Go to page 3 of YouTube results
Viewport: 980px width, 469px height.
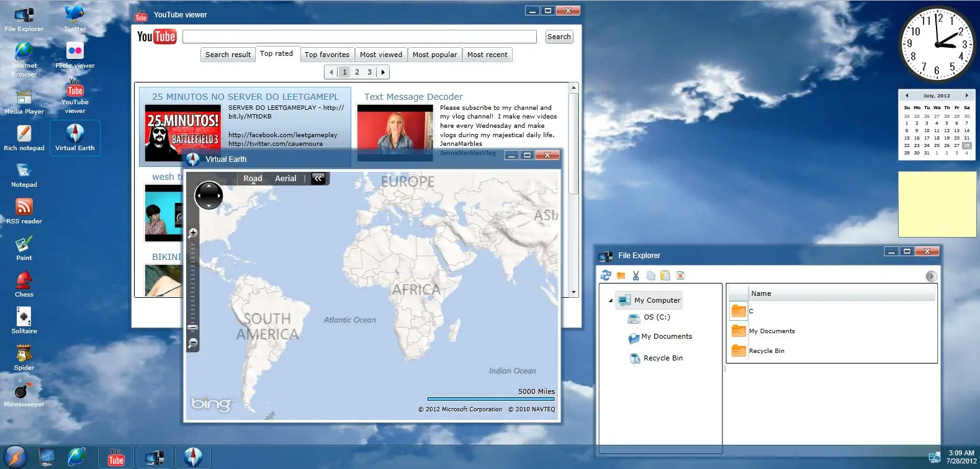(369, 72)
